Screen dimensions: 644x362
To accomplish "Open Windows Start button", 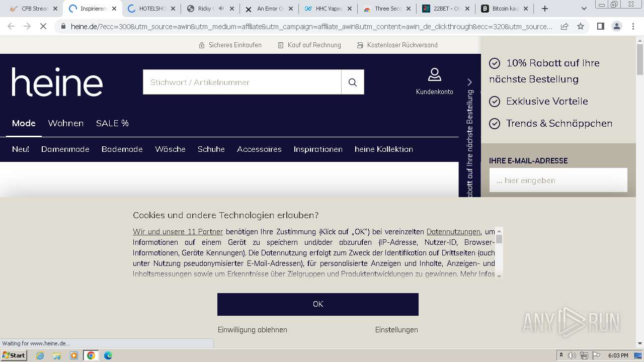I will click(x=14, y=355).
